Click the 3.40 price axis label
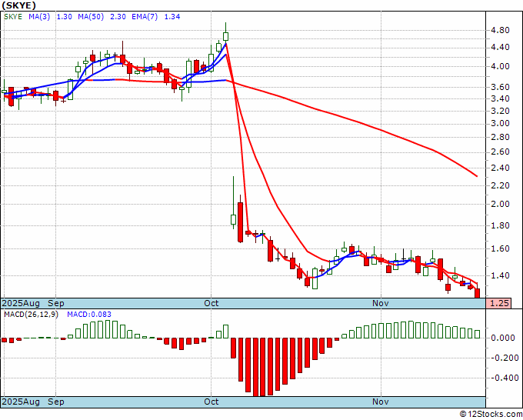The width and height of the screenshot is (523, 420). tap(500, 98)
